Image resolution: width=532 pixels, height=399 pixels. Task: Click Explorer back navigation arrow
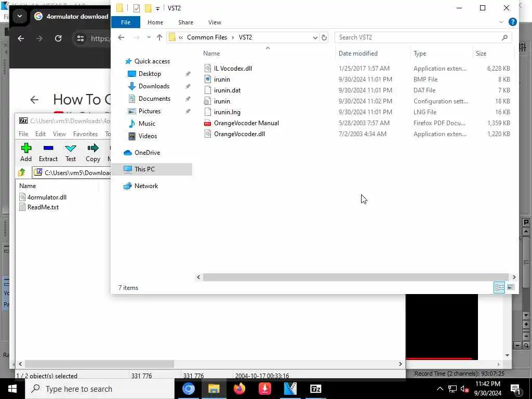pyautogui.click(x=121, y=37)
